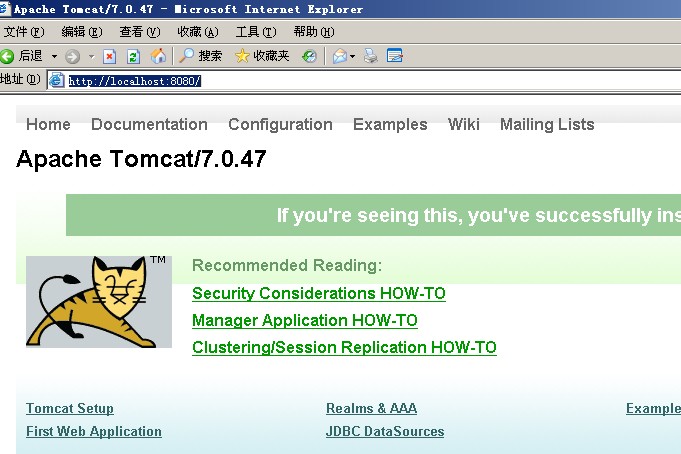681x454 pixels.
Task: Open the Wiki nav link
Action: (x=464, y=124)
